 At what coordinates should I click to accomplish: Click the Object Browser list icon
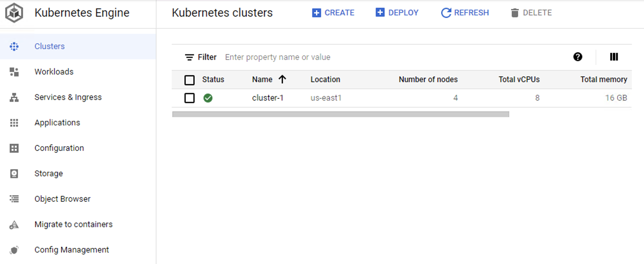[x=14, y=199]
